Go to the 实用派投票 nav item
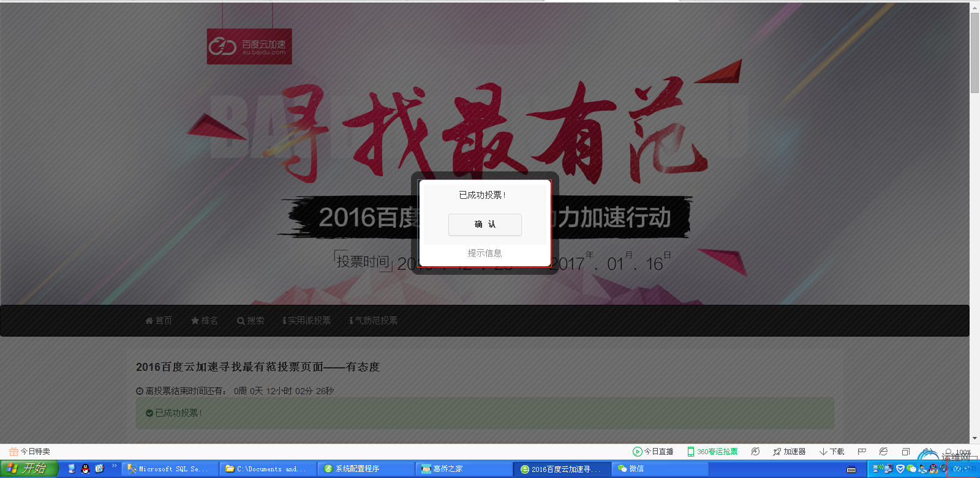Viewport: 980px width, 478px height. [307, 321]
